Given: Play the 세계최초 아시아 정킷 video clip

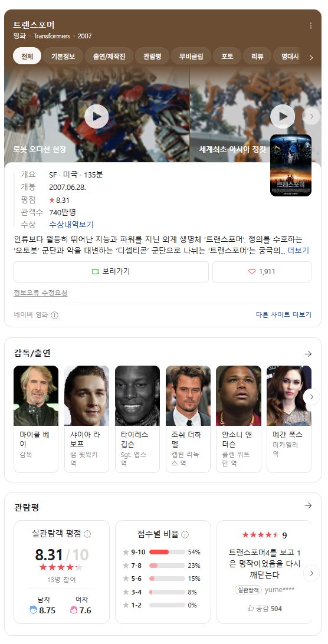Looking at the screenshot, I should click(283, 116).
